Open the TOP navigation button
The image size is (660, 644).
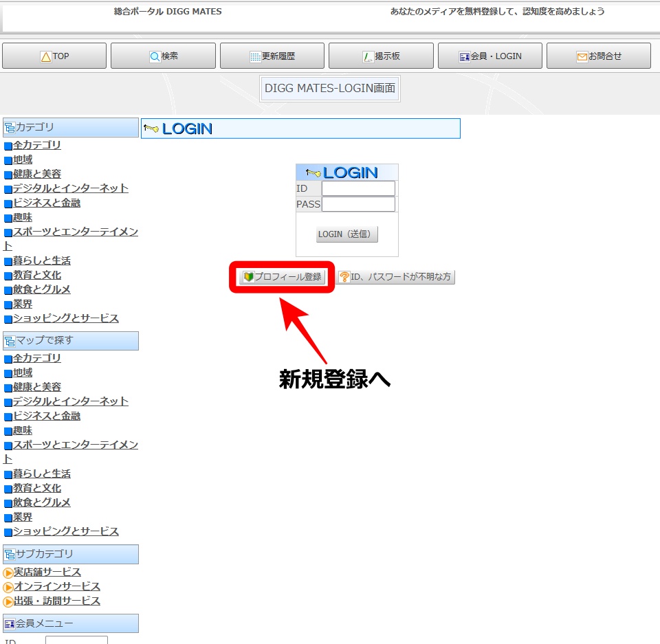coord(54,56)
